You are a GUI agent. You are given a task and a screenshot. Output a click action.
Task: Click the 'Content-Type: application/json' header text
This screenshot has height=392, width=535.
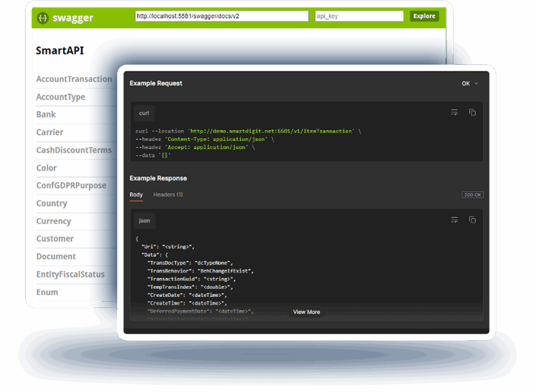coord(216,140)
